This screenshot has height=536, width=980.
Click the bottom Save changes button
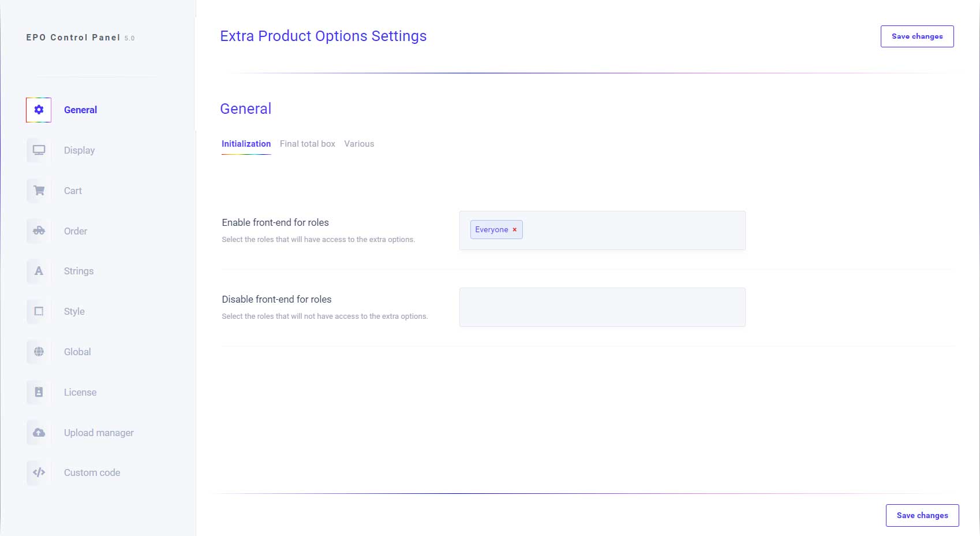click(922, 515)
